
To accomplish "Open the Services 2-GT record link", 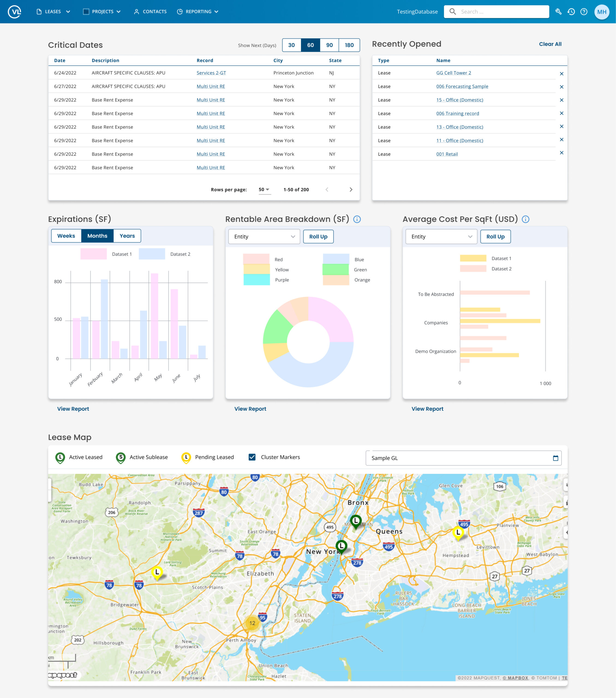I will click(x=211, y=73).
